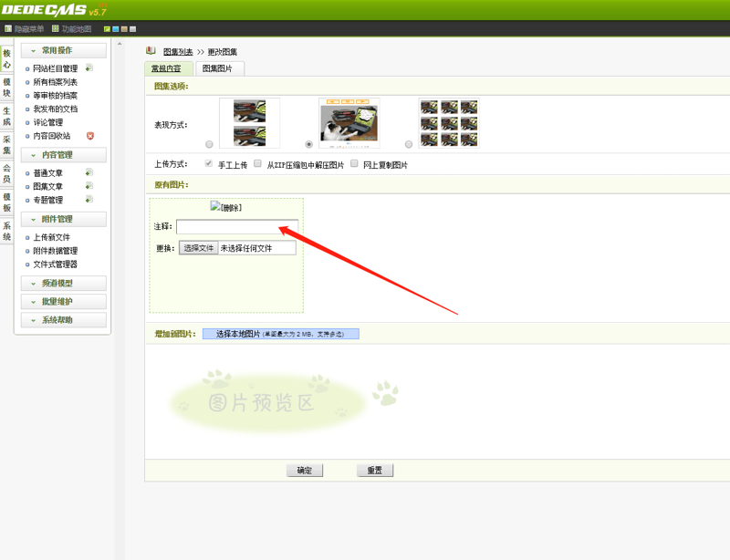The height and width of the screenshot is (560, 730).
Task: Click the add icon beside 普通文章
Action: click(89, 172)
